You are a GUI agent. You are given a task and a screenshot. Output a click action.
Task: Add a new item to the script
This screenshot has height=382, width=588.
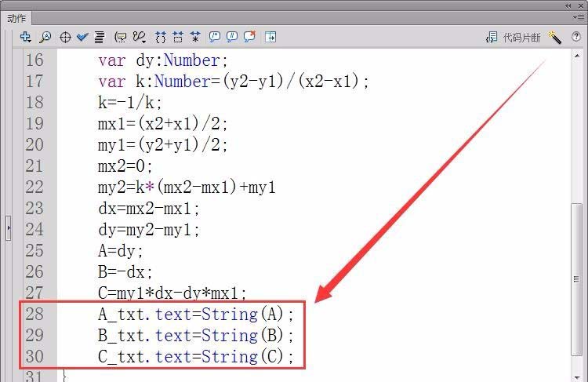point(25,37)
